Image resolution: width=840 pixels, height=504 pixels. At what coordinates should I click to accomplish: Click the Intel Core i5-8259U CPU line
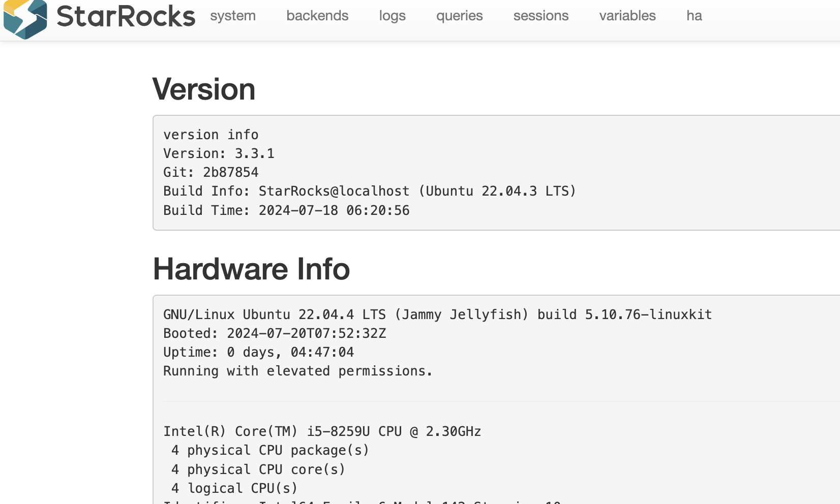pyautogui.click(x=322, y=431)
